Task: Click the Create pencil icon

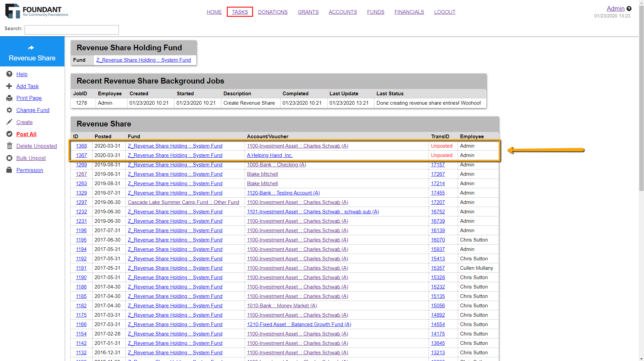Action: [9, 122]
